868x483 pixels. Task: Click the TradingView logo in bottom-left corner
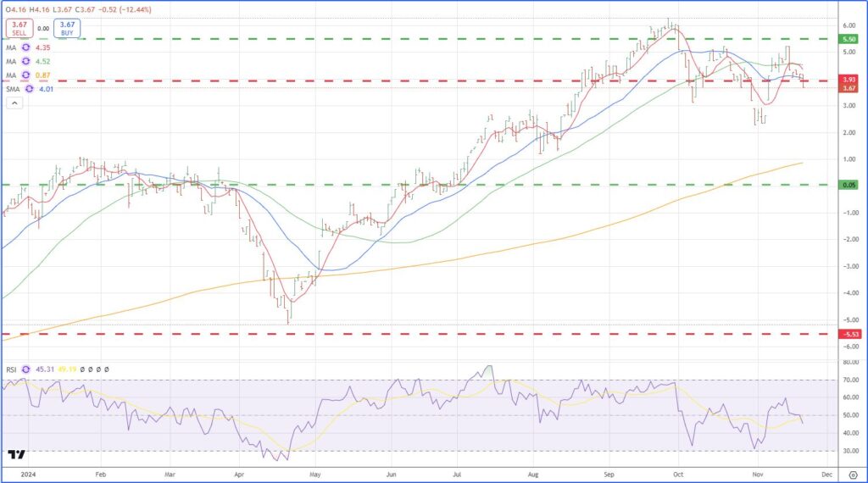point(14,455)
